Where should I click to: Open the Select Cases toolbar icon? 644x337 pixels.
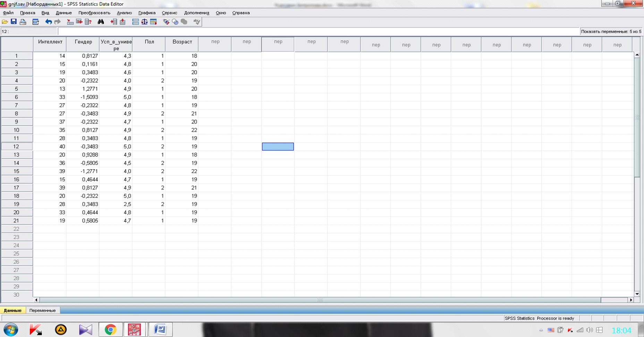tap(153, 22)
